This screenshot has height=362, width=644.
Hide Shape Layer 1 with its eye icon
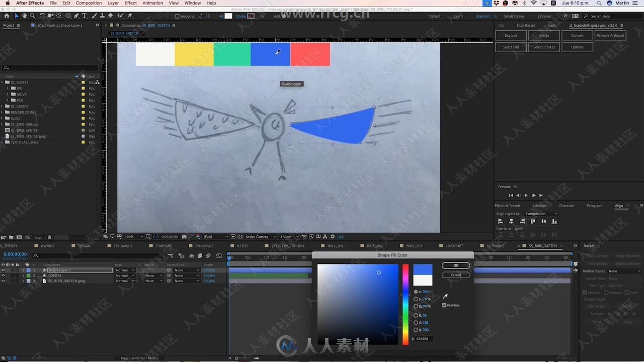pyautogui.click(x=3, y=270)
